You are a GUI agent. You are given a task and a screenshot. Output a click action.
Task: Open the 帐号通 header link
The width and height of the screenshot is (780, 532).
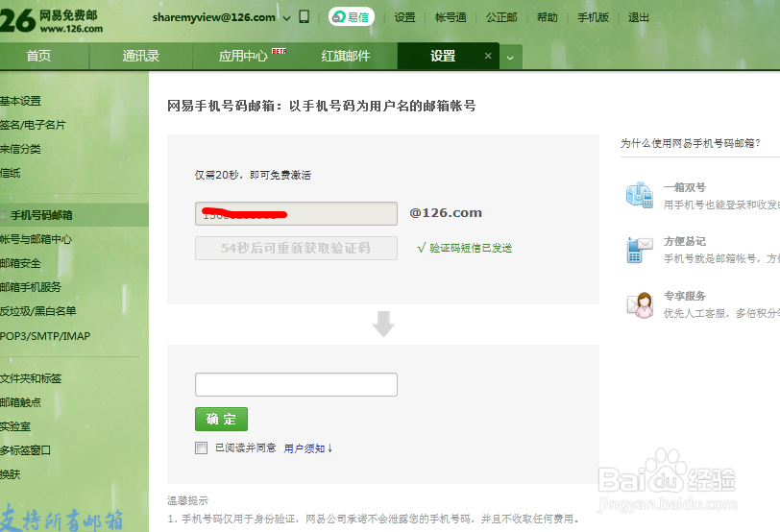[451, 17]
